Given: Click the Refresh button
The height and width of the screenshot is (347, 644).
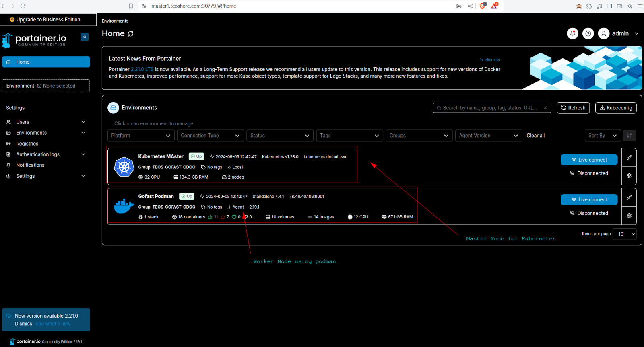Looking at the screenshot, I should (x=574, y=108).
